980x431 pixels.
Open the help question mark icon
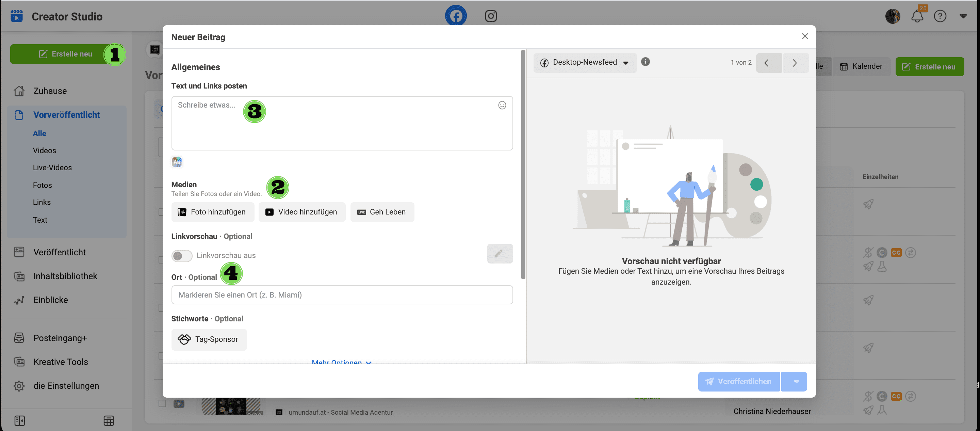[x=940, y=16]
